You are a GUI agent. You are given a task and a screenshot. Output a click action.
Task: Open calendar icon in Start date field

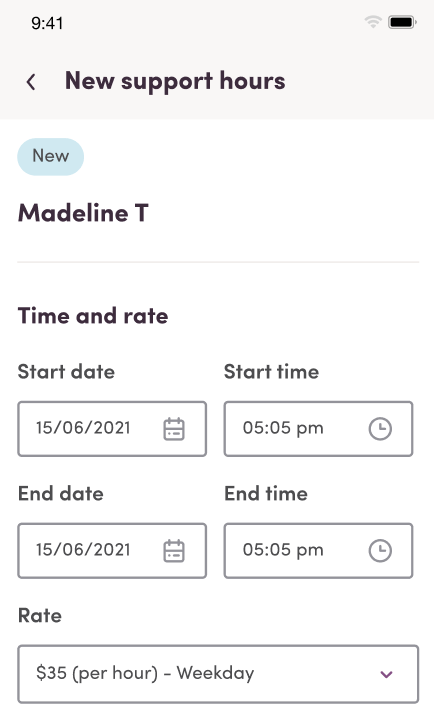point(174,429)
